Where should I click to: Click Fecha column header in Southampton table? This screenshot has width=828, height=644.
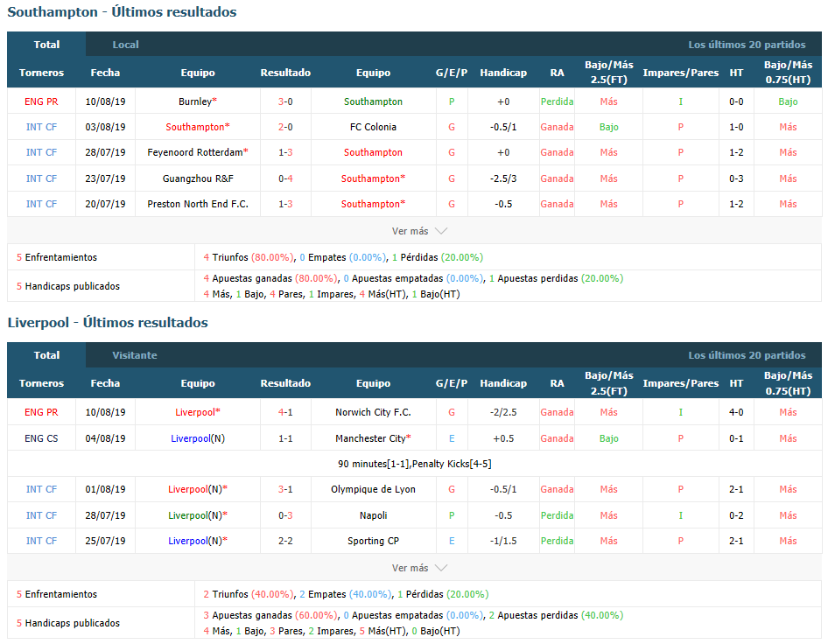pyautogui.click(x=105, y=73)
